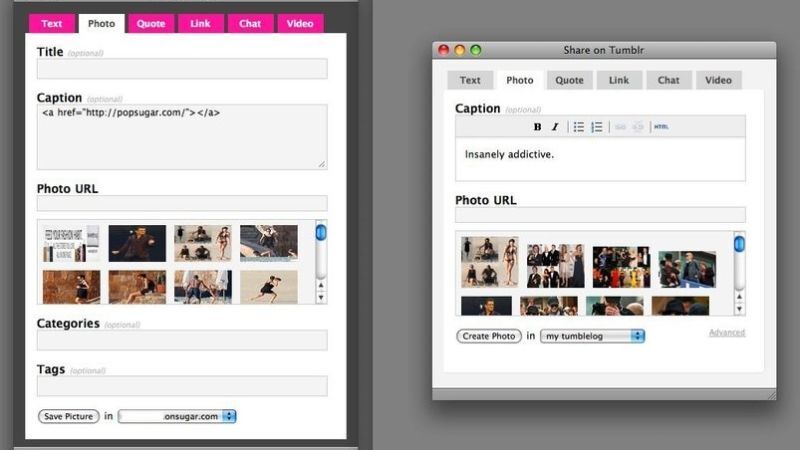Click the unlink icon in caption toolbar
Viewport: 800px width, 450px height.
(638, 127)
